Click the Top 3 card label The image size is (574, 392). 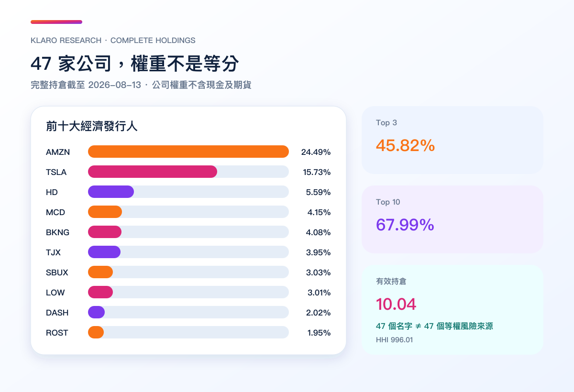pos(386,123)
